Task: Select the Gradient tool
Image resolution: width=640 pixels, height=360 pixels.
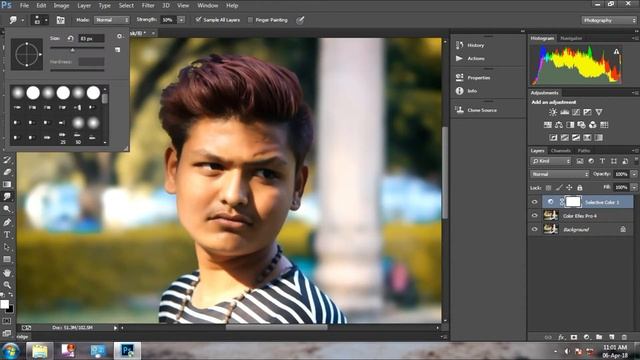Action: point(7,184)
